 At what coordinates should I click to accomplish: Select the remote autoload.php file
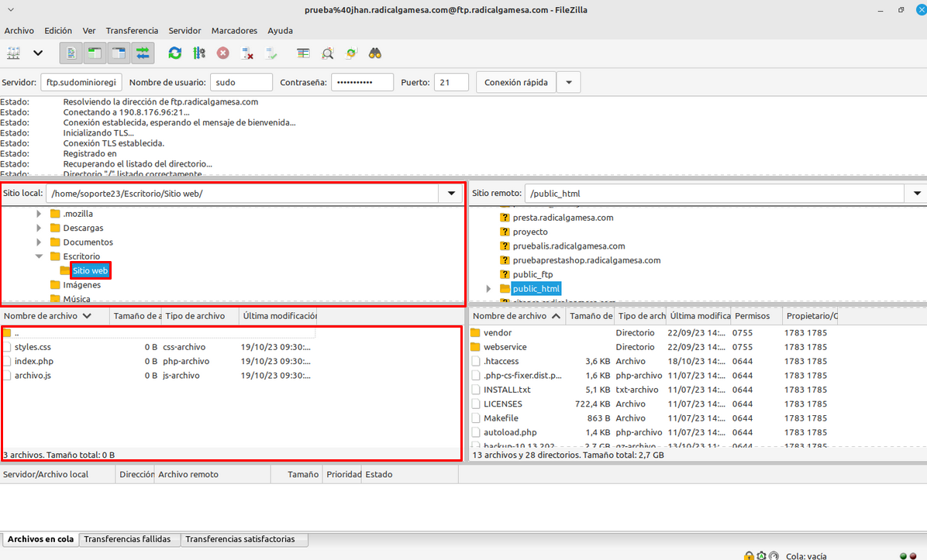(509, 432)
